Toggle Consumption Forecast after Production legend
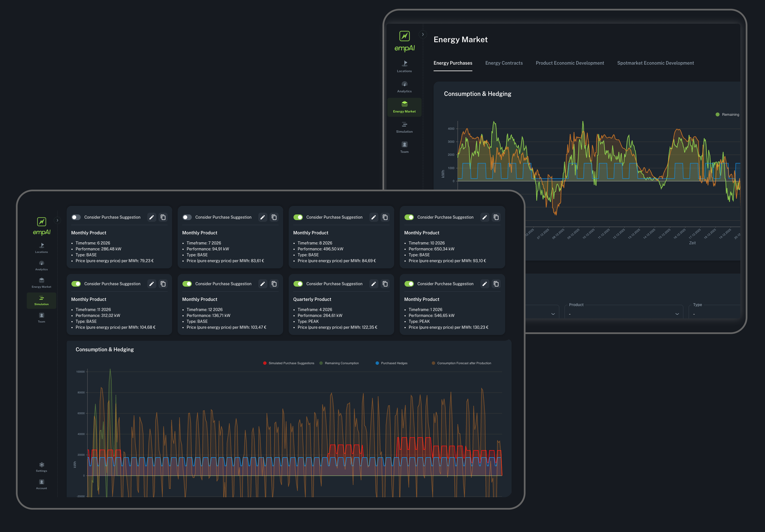 coord(461,363)
